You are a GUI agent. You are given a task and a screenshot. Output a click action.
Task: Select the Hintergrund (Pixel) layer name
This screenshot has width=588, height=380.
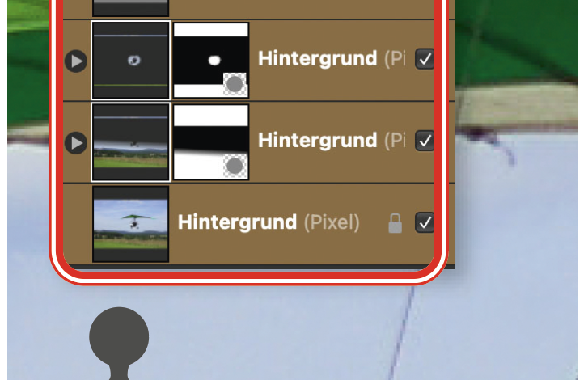tap(269, 222)
